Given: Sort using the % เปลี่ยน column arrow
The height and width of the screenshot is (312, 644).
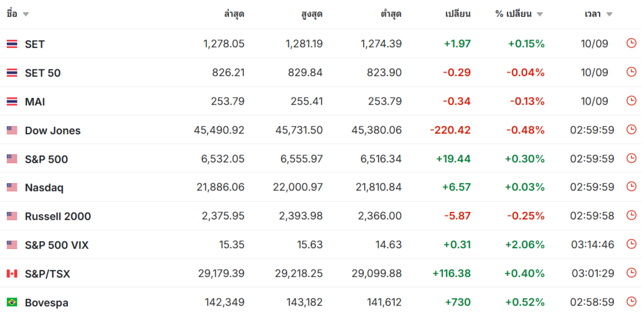Looking at the screenshot, I should pyautogui.click(x=539, y=14).
